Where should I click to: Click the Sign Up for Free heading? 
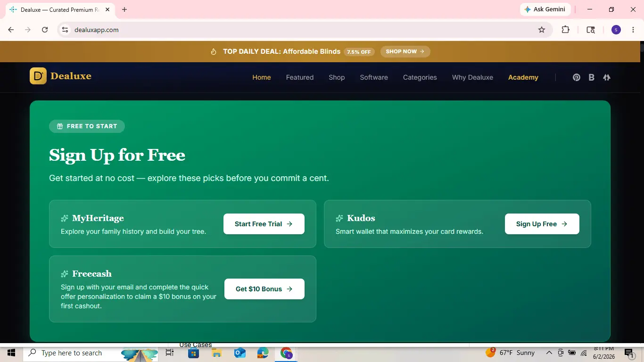(x=117, y=155)
